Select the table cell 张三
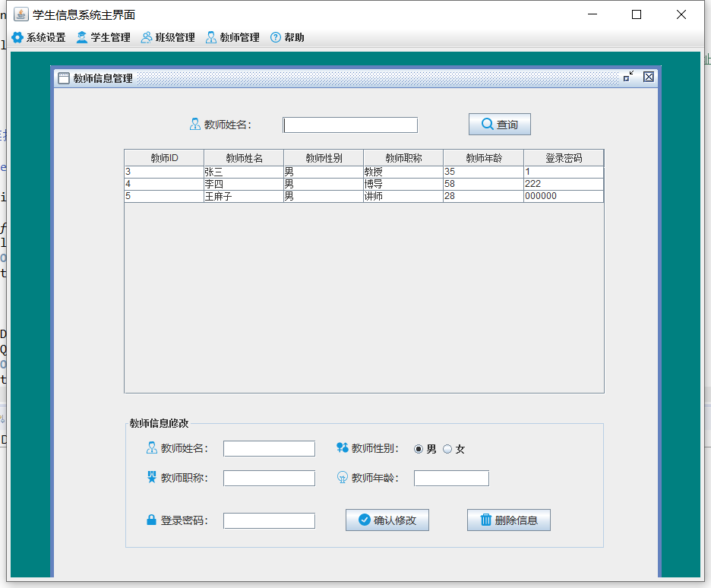 click(x=244, y=172)
